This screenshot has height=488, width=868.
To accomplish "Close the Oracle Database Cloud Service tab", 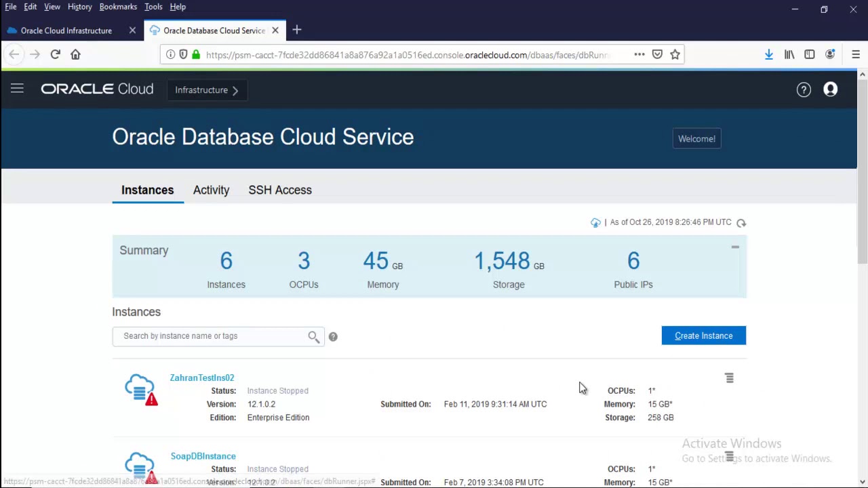I will (x=275, y=30).
